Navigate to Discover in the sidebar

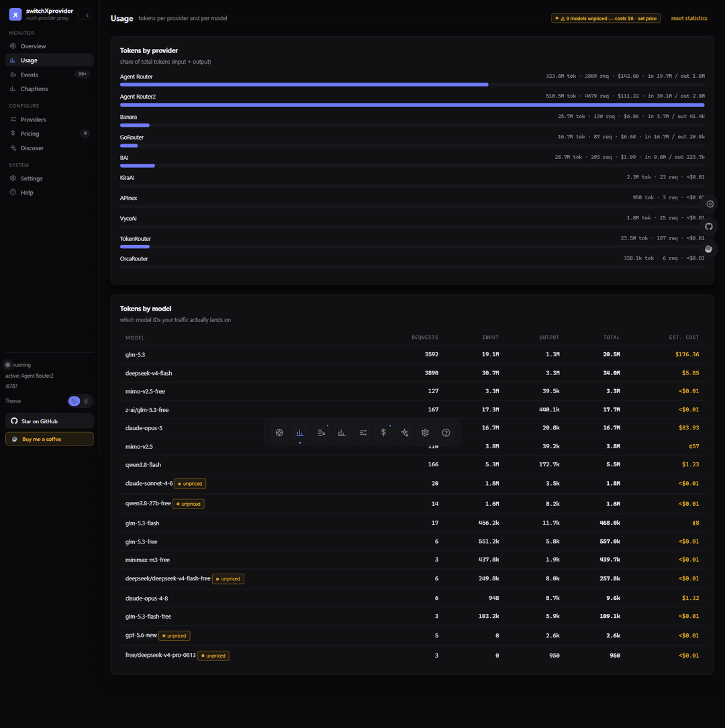click(50, 148)
